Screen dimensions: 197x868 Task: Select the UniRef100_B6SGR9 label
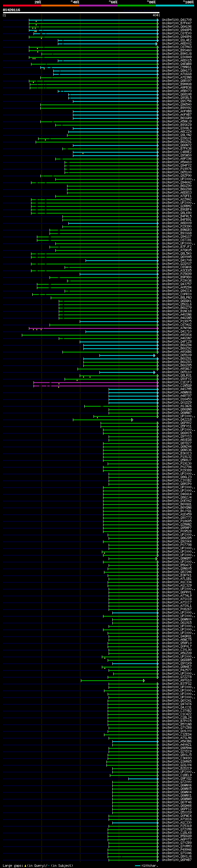click(x=176, y=118)
